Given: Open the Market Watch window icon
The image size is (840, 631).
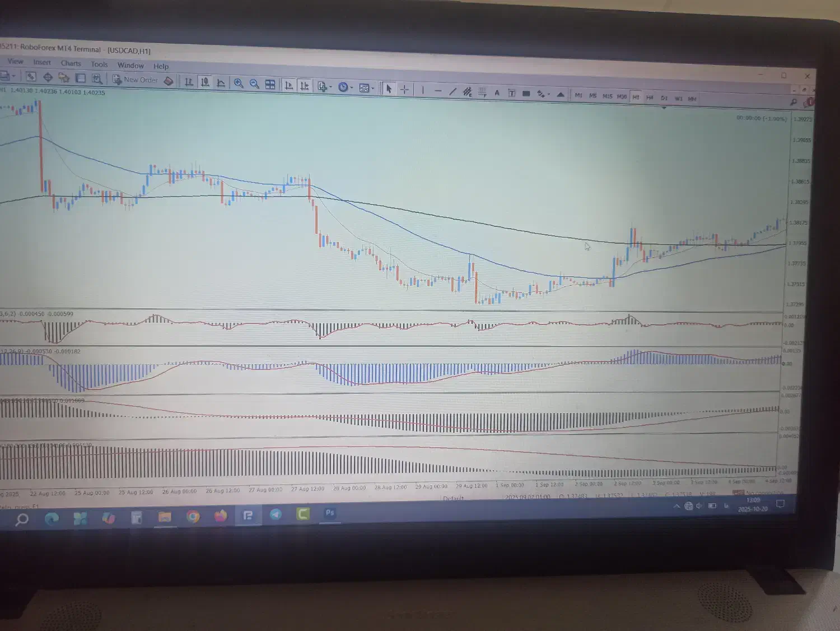Looking at the screenshot, I should pos(31,77).
